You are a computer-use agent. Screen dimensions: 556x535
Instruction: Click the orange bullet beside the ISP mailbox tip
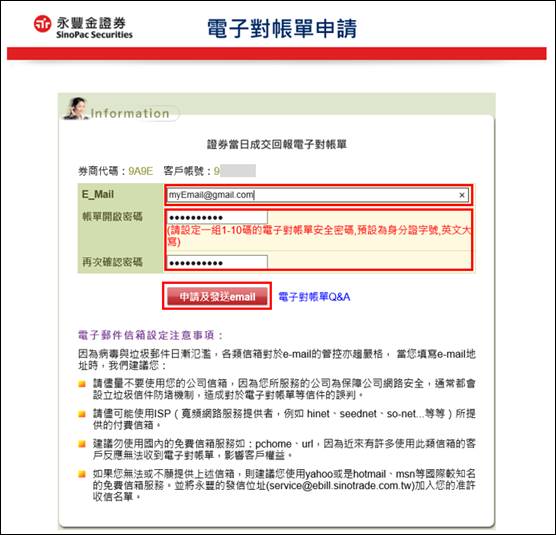point(82,414)
